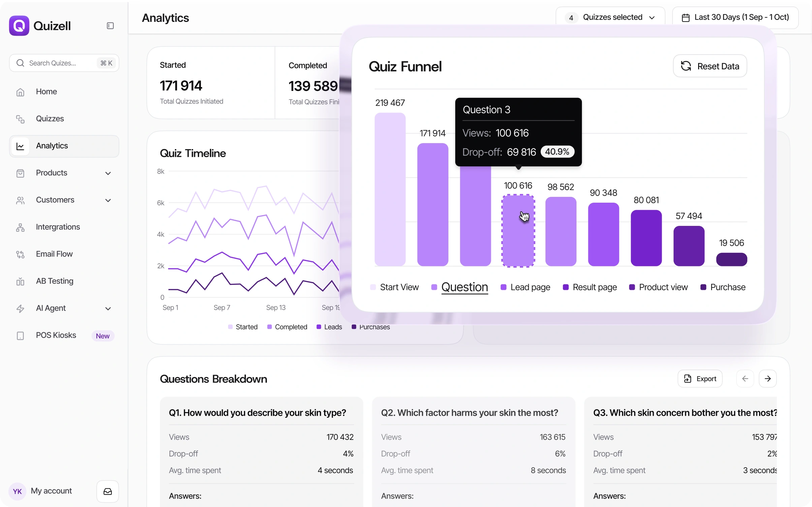Click the Result page legend color swatch
812x507 pixels.
click(566, 287)
